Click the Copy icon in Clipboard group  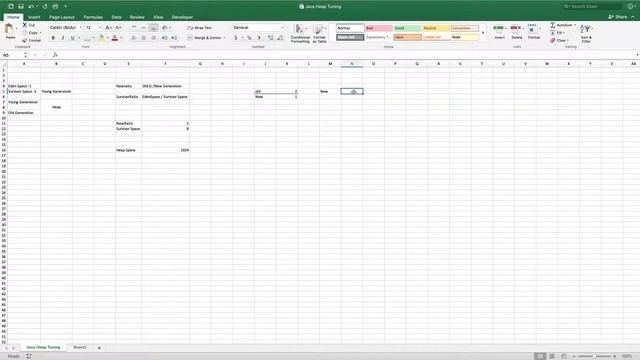pyautogui.click(x=25, y=33)
